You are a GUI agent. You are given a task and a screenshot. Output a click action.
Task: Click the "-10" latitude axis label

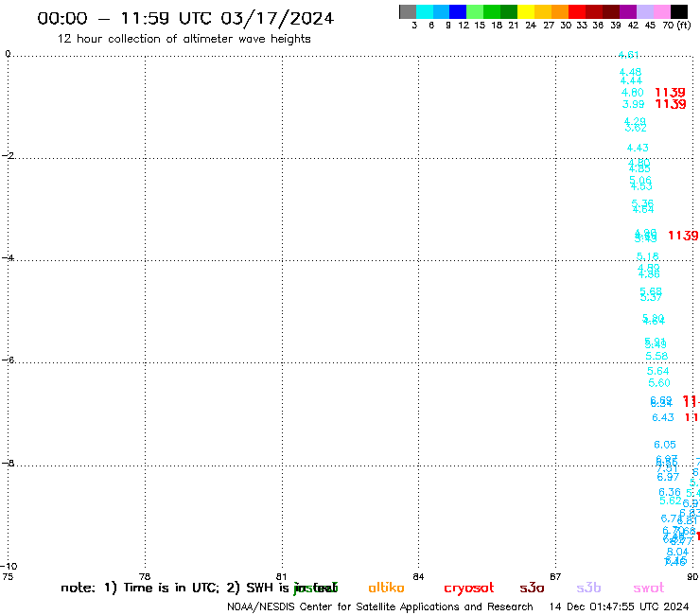pyautogui.click(x=9, y=566)
